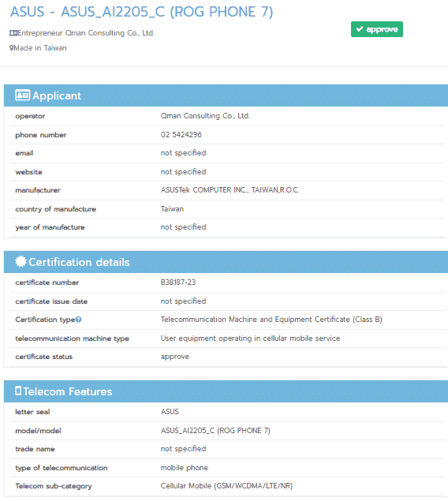Select phone number value 02 5424296

click(x=181, y=134)
